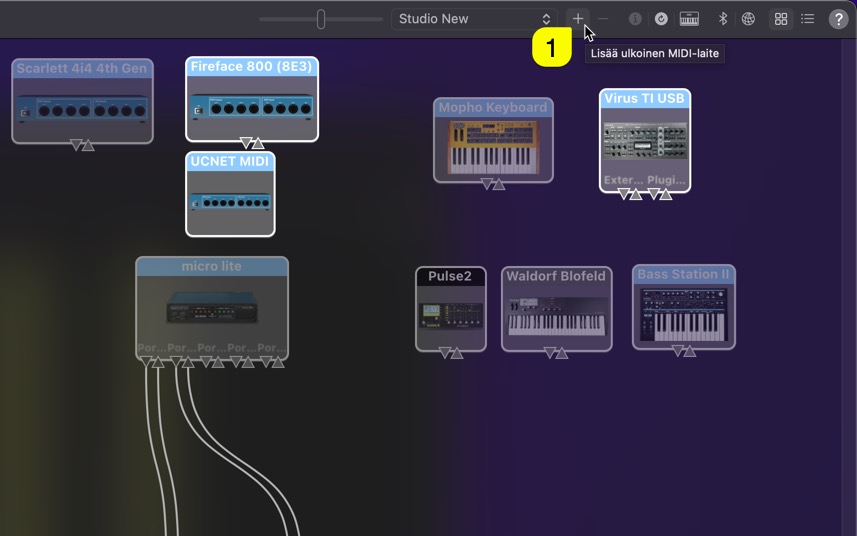This screenshot has width=857, height=536.
Task: Open the Studio New configuration dropdown
Action: point(473,19)
